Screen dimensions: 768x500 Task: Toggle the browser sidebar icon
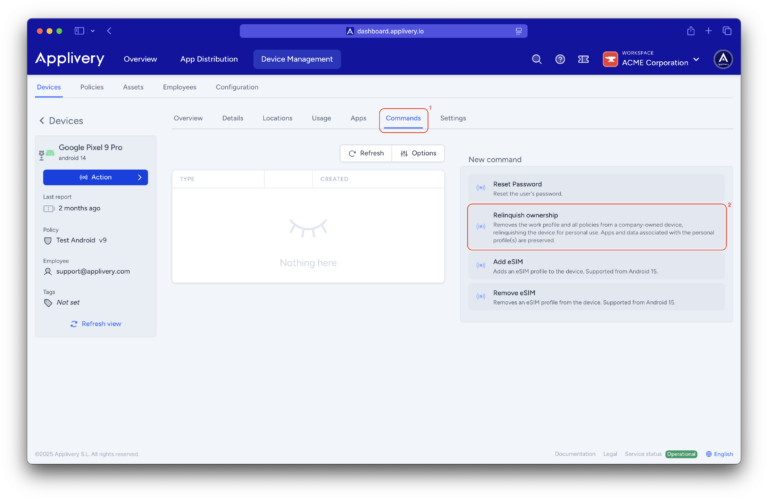click(x=79, y=31)
